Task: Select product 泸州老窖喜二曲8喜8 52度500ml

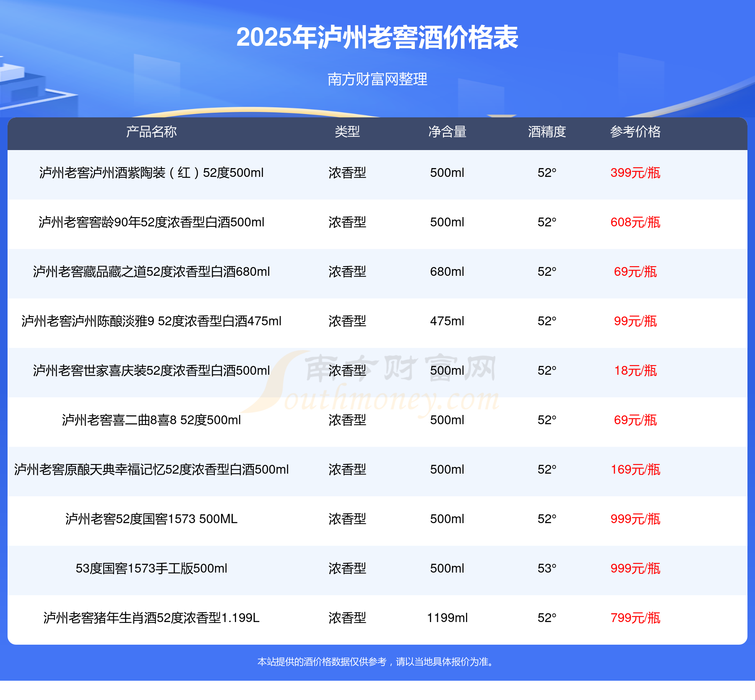Action: pyautogui.click(x=151, y=420)
